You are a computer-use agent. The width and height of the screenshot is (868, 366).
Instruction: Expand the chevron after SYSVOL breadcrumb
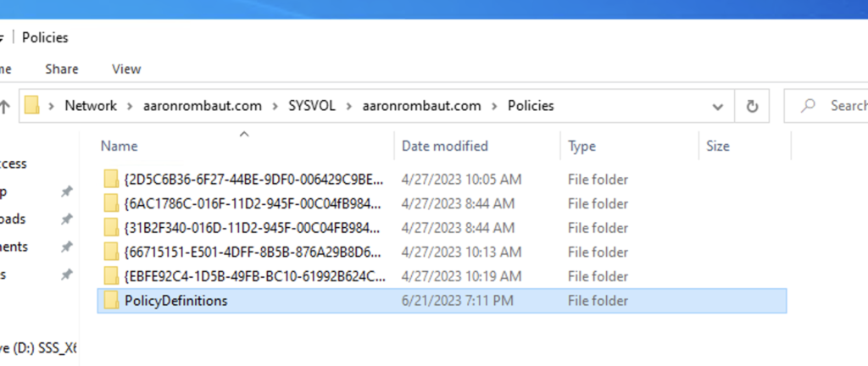coord(349,106)
